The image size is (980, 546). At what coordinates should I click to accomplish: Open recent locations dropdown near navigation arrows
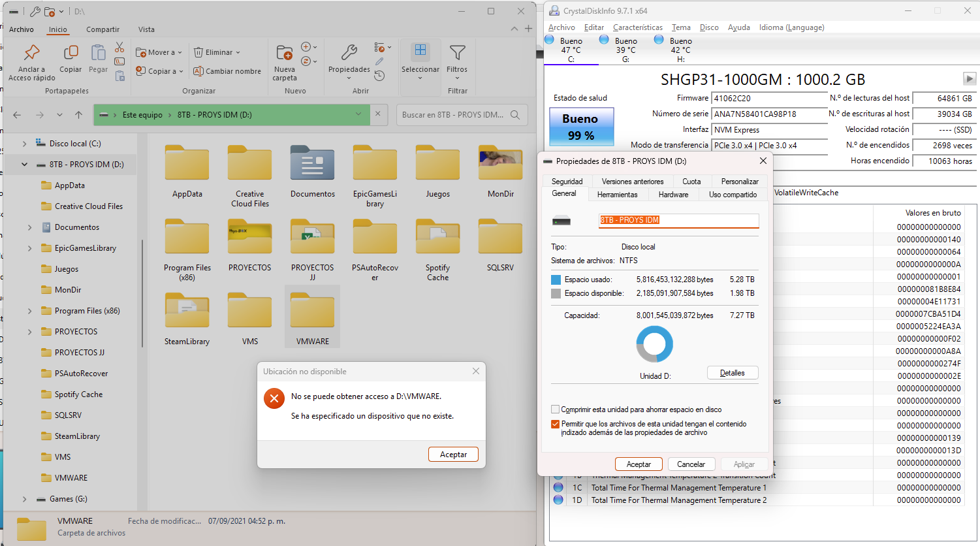coord(59,115)
